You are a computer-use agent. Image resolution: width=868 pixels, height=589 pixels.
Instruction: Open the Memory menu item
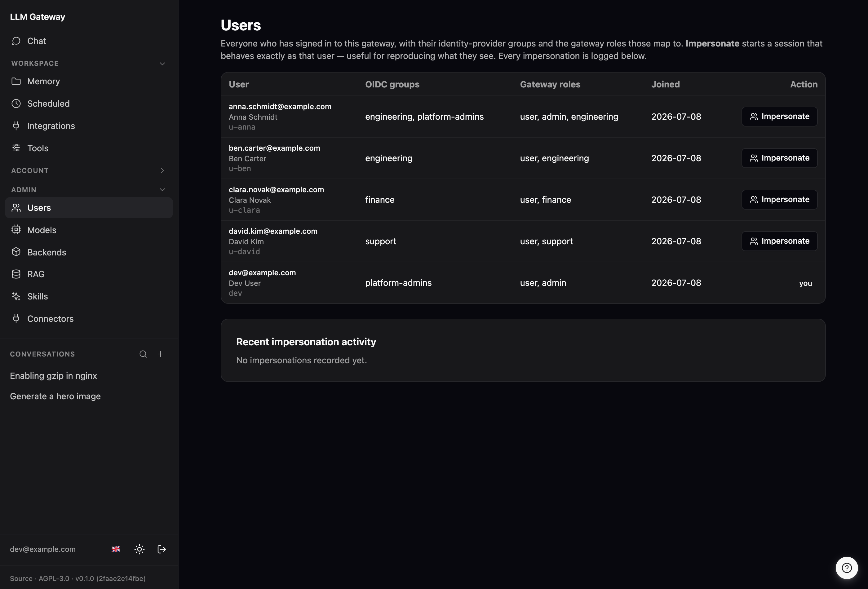pos(89,81)
